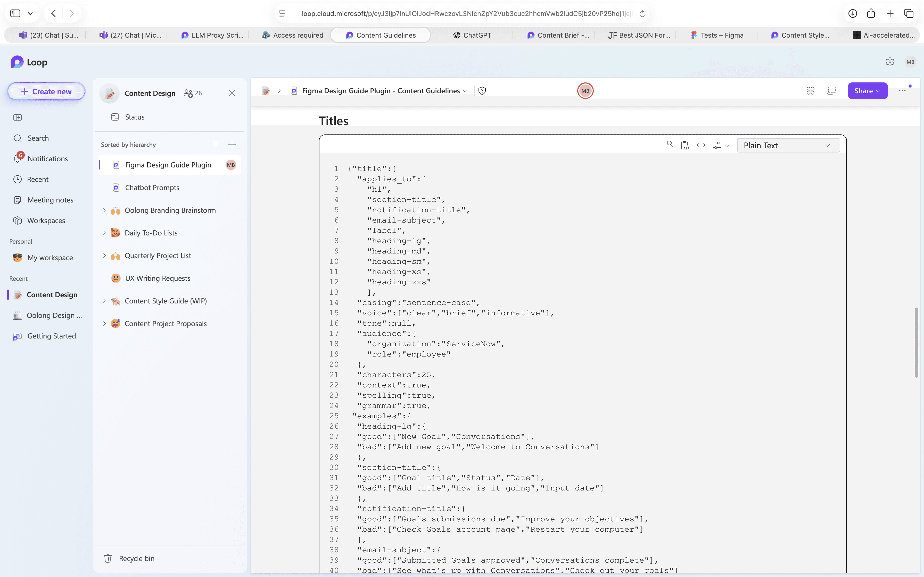Viewport: 924px width, 577px height.
Task: Click the Loop components icon left of Share
Action: click(810, 91)
